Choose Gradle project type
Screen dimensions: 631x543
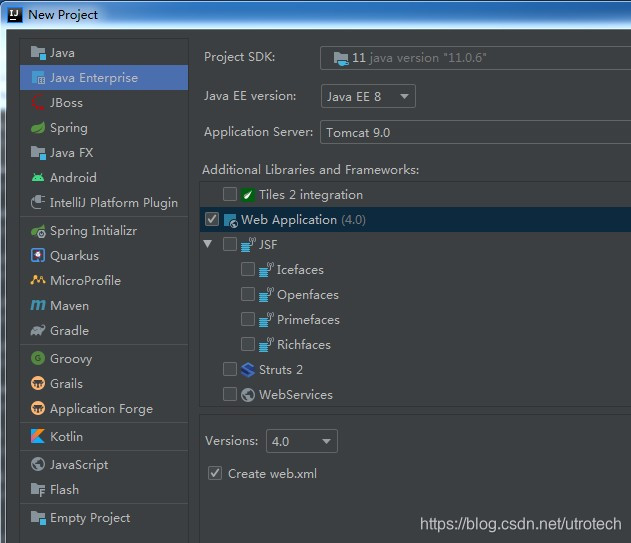104,330
